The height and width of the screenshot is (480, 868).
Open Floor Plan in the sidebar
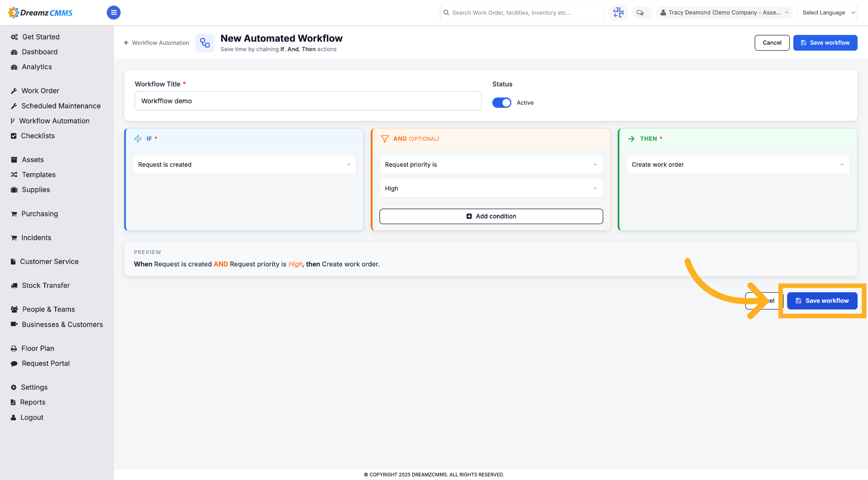click(x=38, y=348)
